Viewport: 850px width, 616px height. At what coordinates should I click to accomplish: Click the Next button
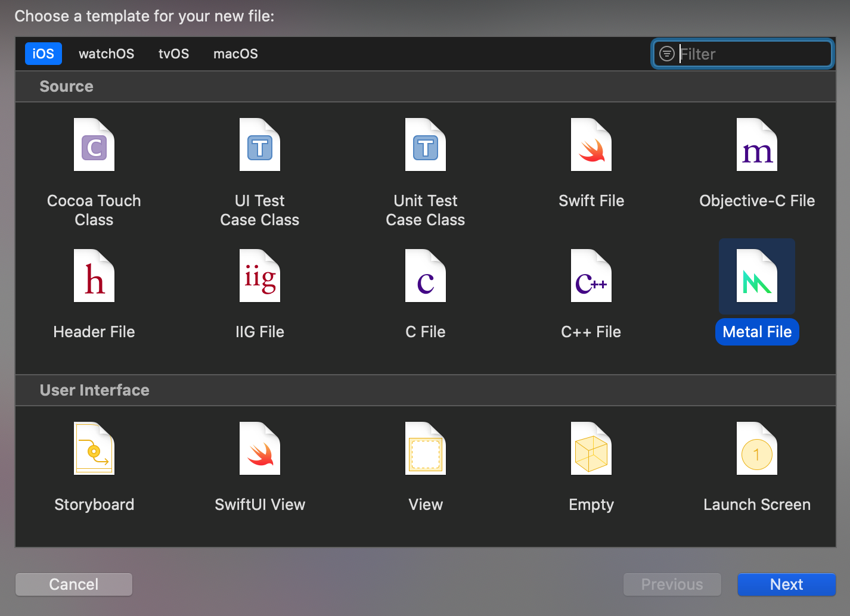(x=786, y=584)
